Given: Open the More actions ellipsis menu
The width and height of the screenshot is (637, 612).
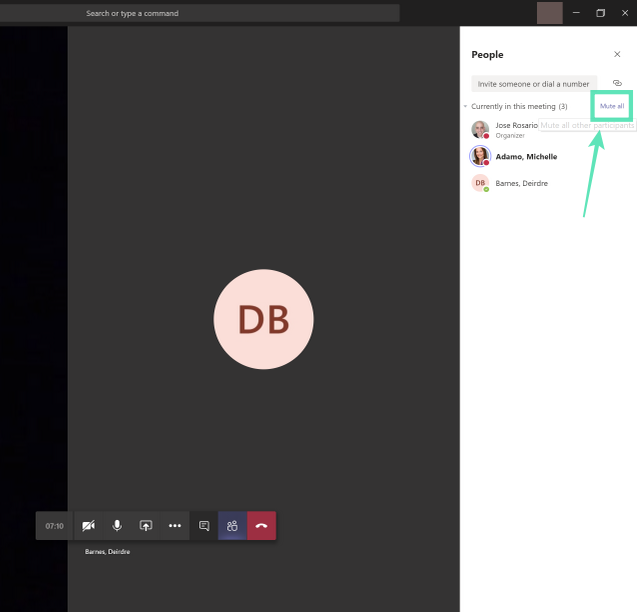Looking at the screenshot, I should coord(175,526).
